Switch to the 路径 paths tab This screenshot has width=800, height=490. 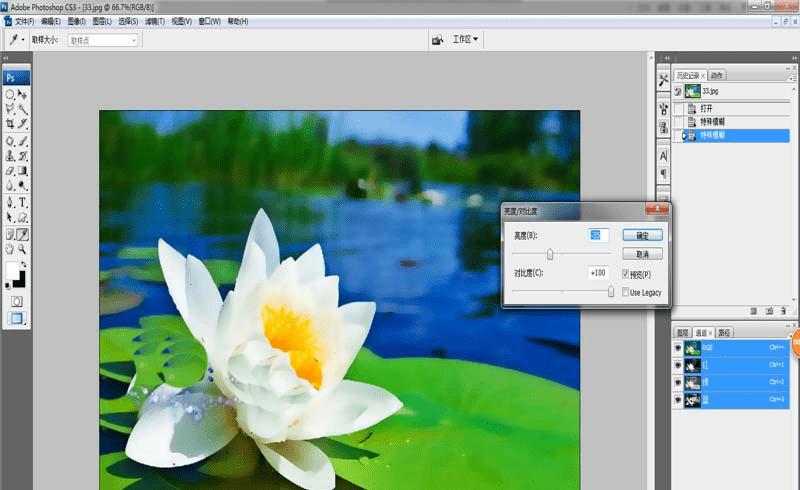click(723, 333)
